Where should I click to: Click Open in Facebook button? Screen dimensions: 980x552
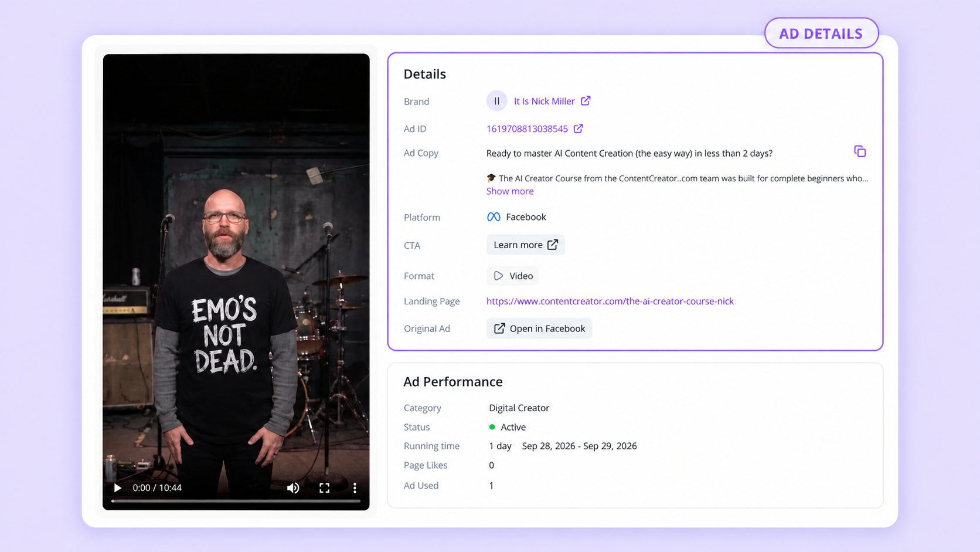[539, 329]
